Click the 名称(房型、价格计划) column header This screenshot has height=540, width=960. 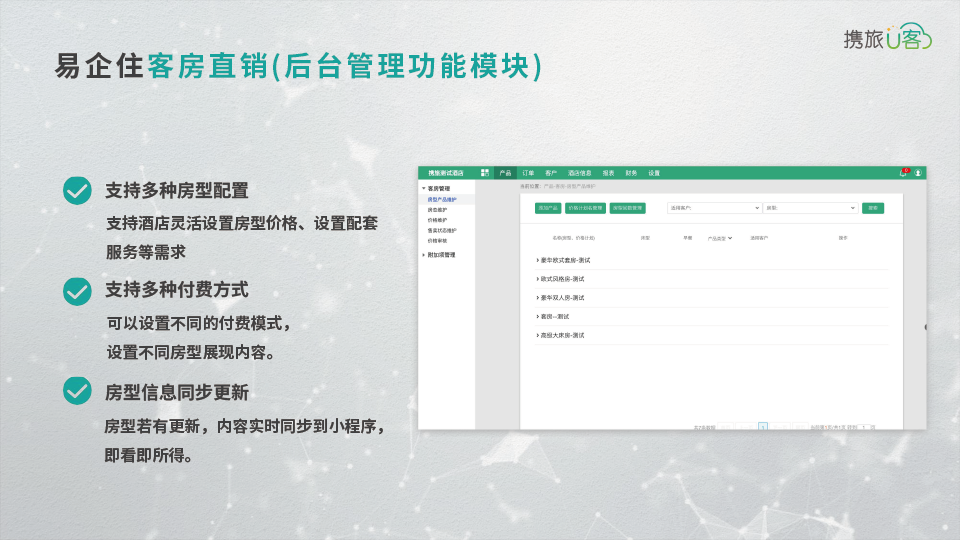point(574,238)
